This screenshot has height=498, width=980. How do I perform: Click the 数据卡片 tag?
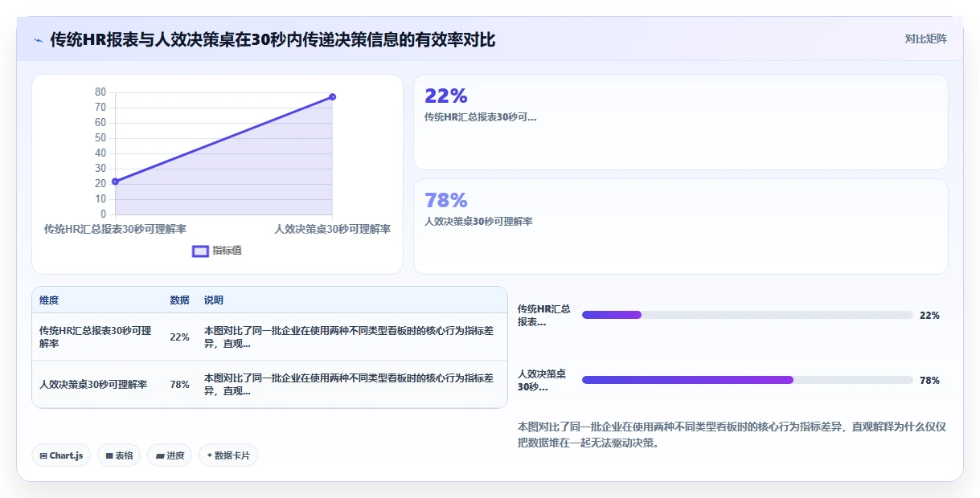[228, 455]
